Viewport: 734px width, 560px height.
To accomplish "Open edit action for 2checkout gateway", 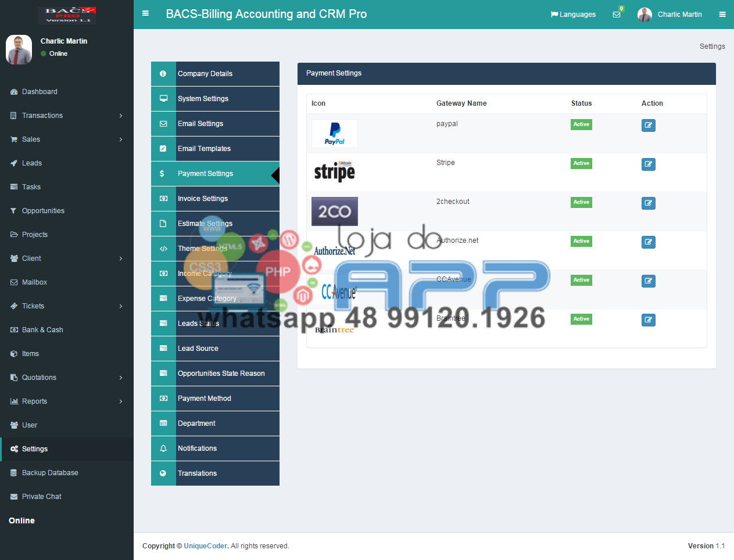I will tap(648, 203).
